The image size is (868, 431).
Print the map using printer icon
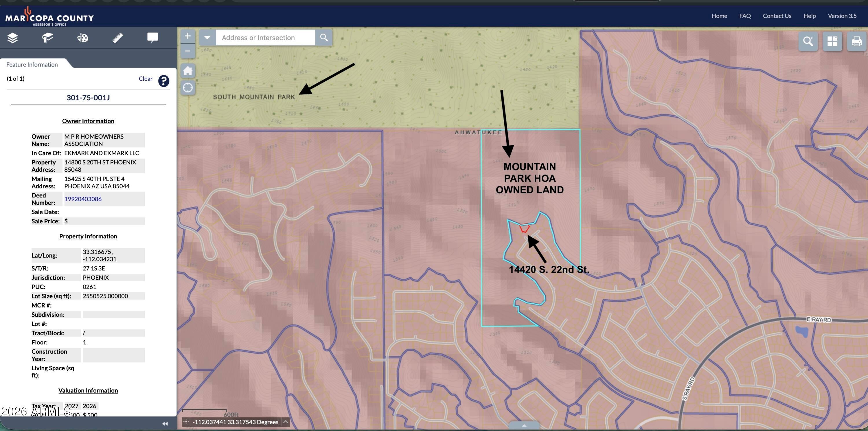pos(856,41)
